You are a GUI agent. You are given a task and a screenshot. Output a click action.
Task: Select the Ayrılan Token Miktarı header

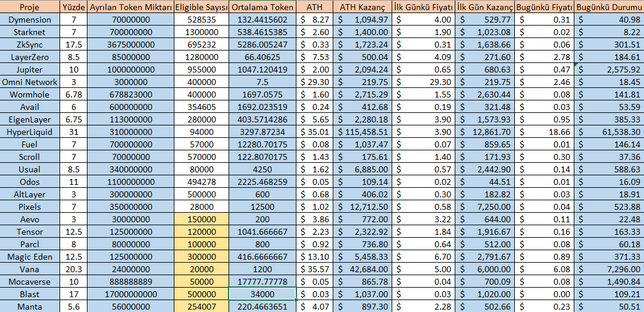pyautogui.click(x=130, y=7)
